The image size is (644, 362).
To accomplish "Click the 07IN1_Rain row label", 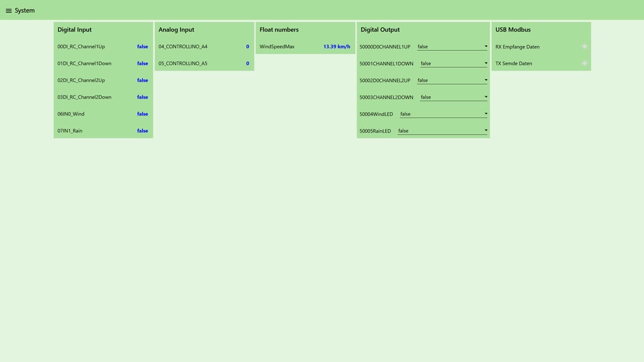I will point(70,131).
